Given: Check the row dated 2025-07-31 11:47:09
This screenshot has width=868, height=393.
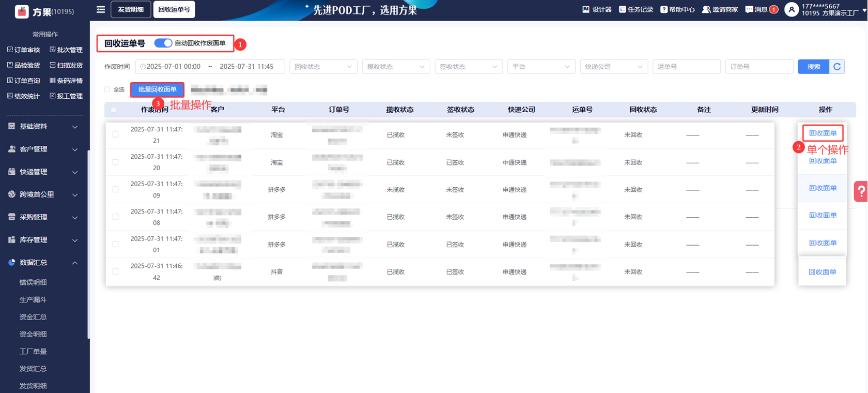Looking at the screenshot, I should tap(116, 189).
